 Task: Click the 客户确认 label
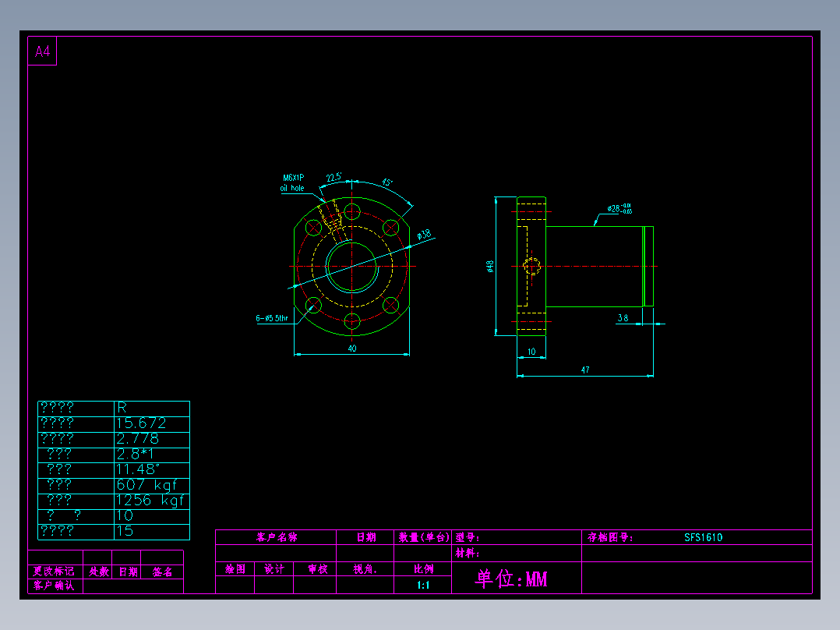[x=54, y=586]
